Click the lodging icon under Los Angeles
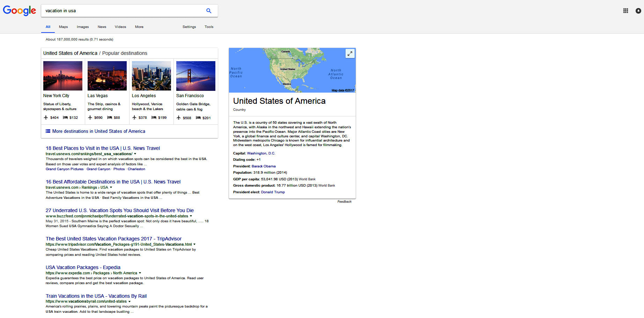Viewport: 644px width, 318px height. (154, 117)
